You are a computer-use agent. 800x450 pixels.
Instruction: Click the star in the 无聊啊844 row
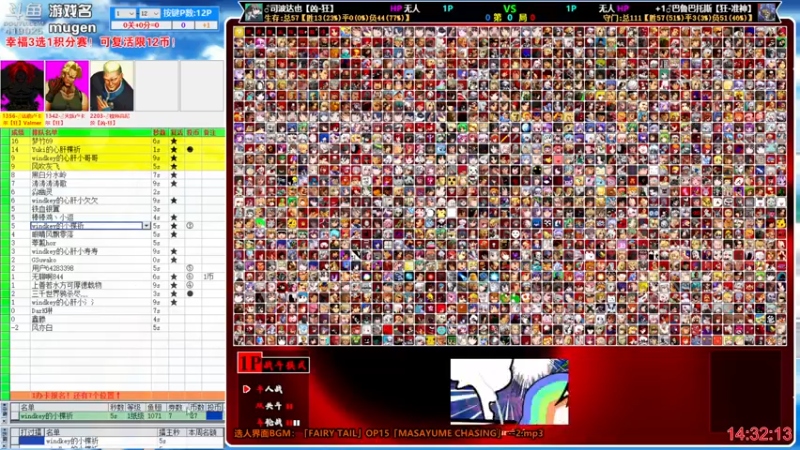click(174, 277)
